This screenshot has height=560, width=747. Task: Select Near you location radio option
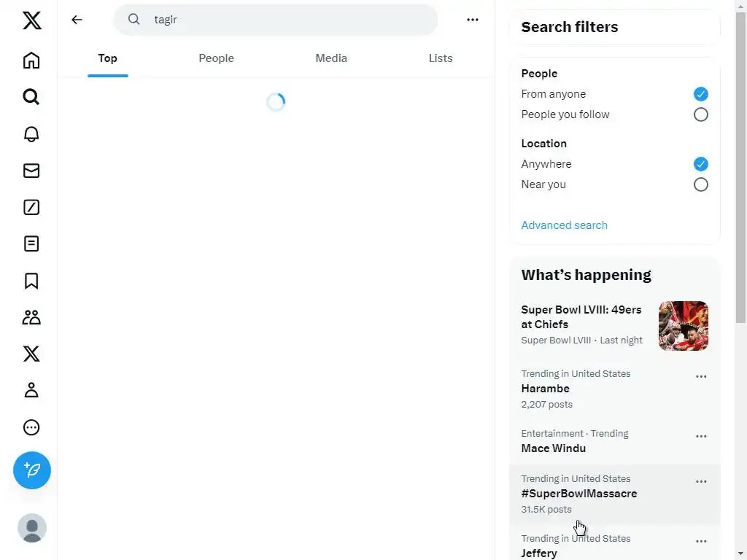[700, 184]
